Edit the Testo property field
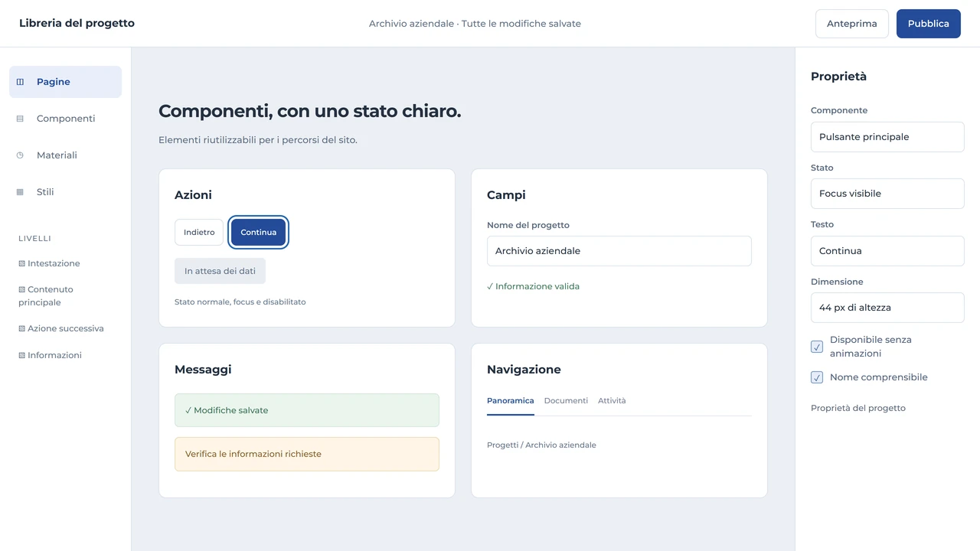This screenshot has width=980, height=551. point(887,251)
